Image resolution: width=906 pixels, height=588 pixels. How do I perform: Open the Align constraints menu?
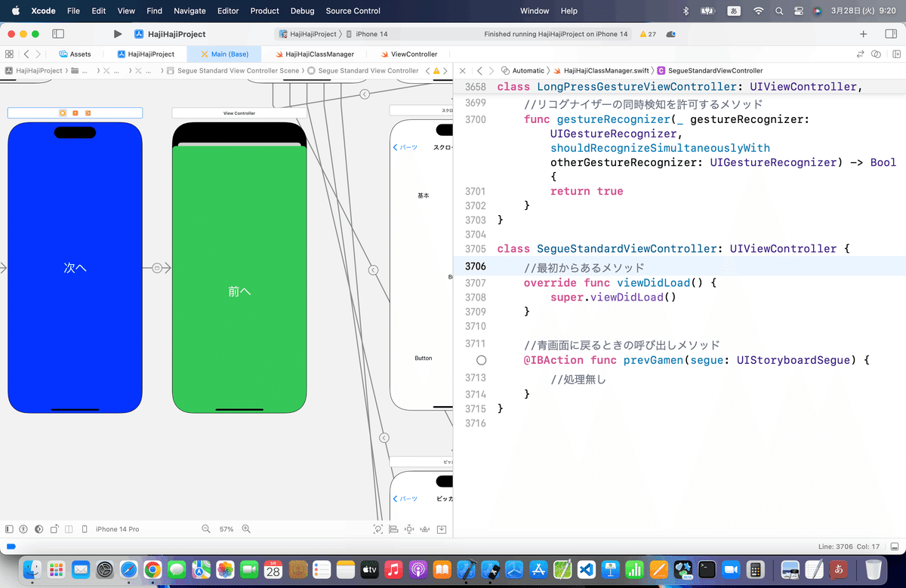click(393, 529)
